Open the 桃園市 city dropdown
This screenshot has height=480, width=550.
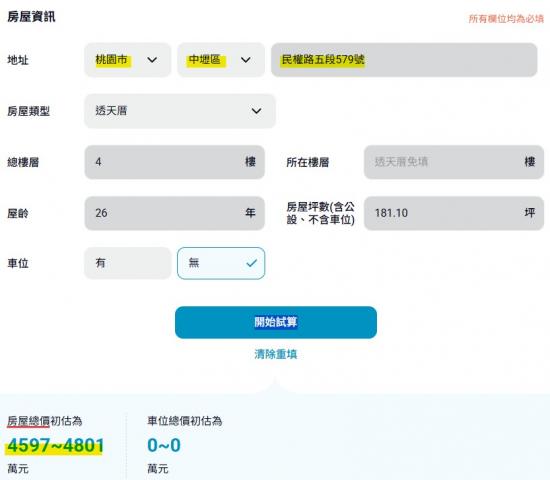128,60
